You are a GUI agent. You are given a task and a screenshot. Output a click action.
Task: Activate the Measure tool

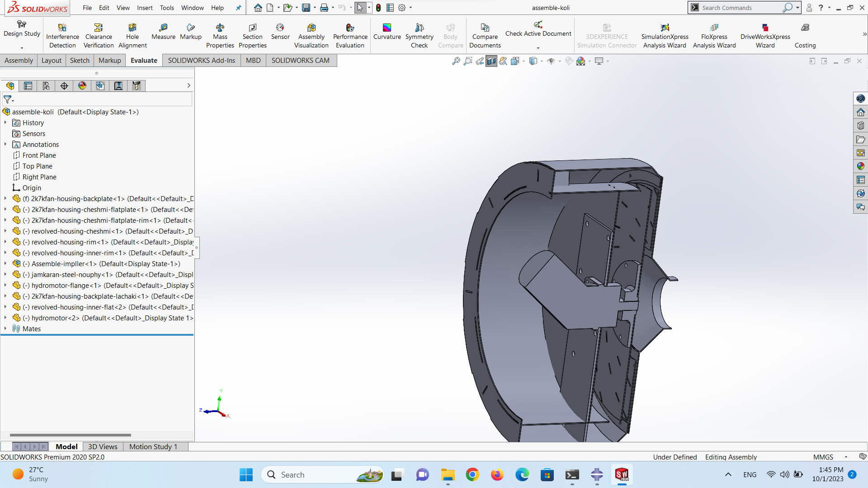click(x=163, y=32)
